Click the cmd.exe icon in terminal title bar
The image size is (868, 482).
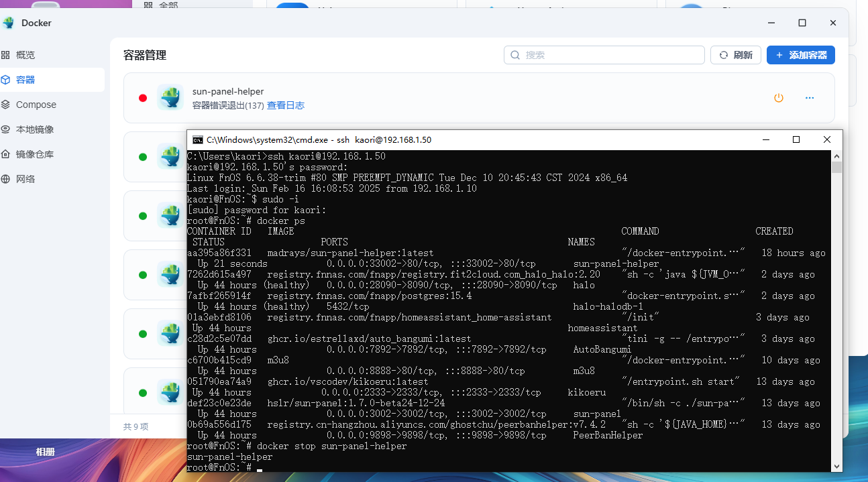198,139
